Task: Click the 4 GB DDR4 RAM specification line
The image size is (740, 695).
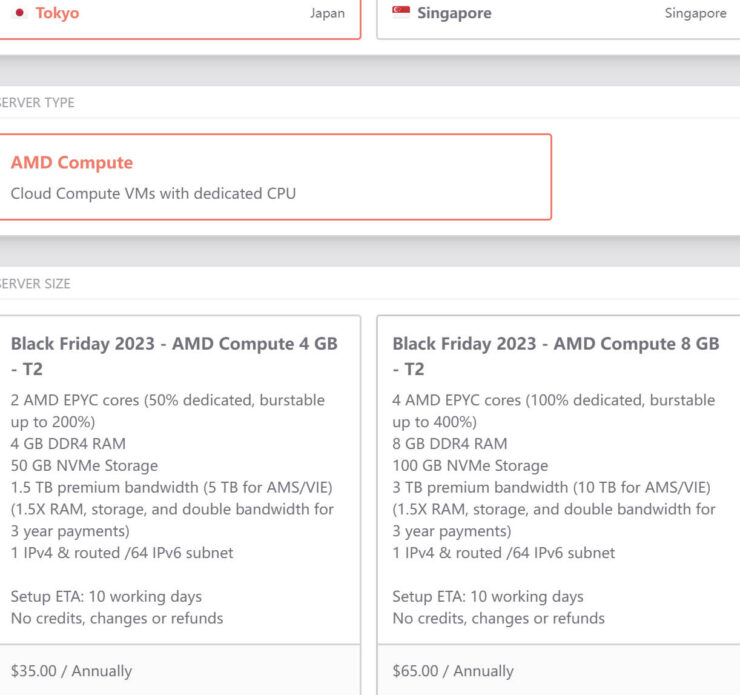Action: pyautogui.click(x=68, y=444)
